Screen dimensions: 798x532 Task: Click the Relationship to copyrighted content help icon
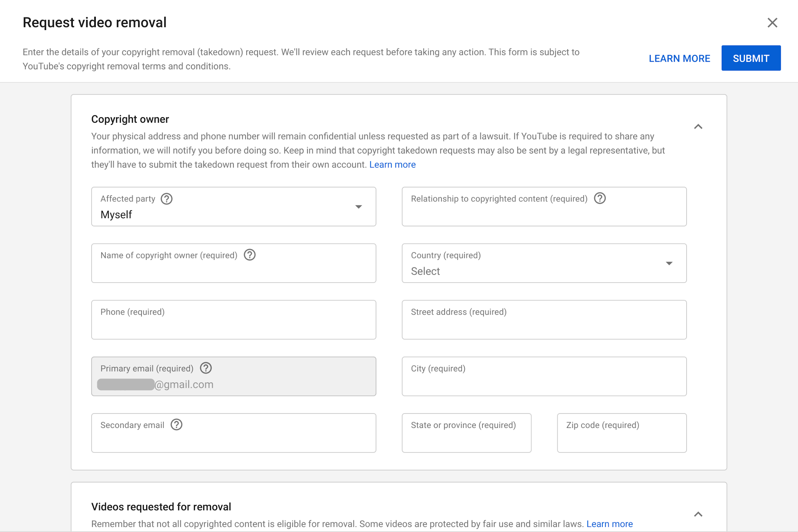pyautogui.click(x=600, y=198)
